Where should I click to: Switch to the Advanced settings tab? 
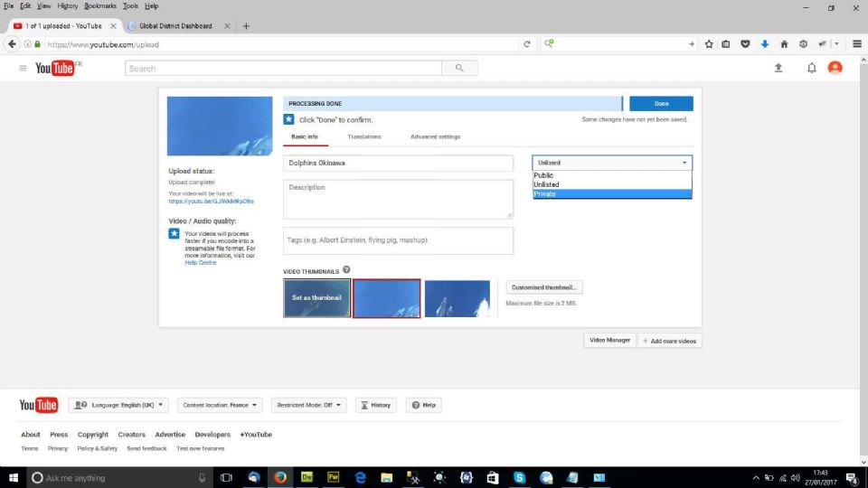pos(435,136)
